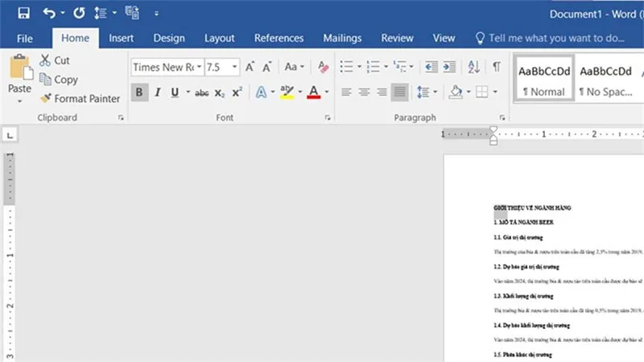Show paragraph marks with pilcrow icon
Image resolution: width=644 pixels, height=362 pixels.
pos(497,67)
